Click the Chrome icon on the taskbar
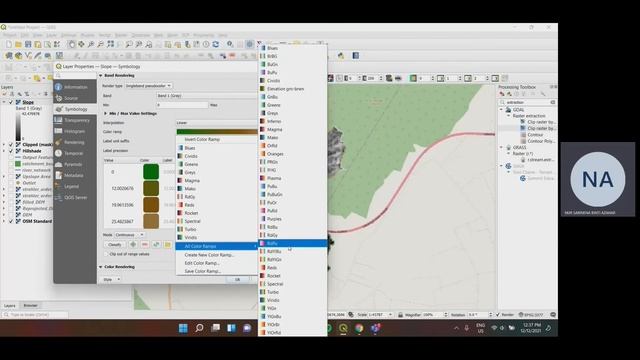Image resolution: width=640 pixels, height=360 pixels. (359, 328)
